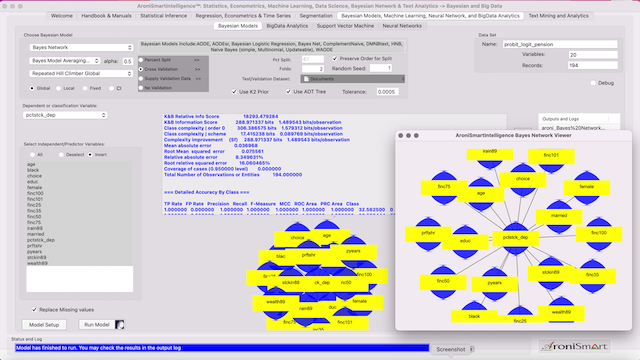Select the Invert variables radio button
The image size is (640, 360).
(x=90, y=155)
